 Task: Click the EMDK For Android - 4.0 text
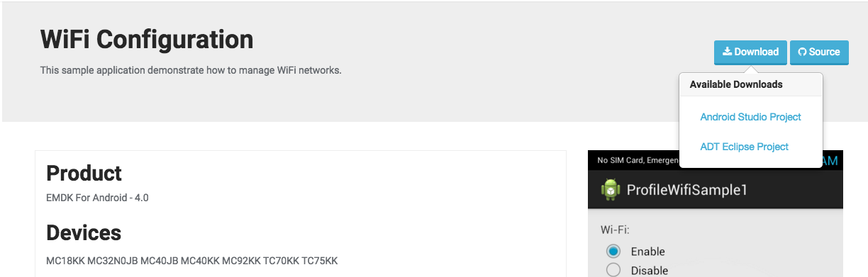tap(97, 198)
